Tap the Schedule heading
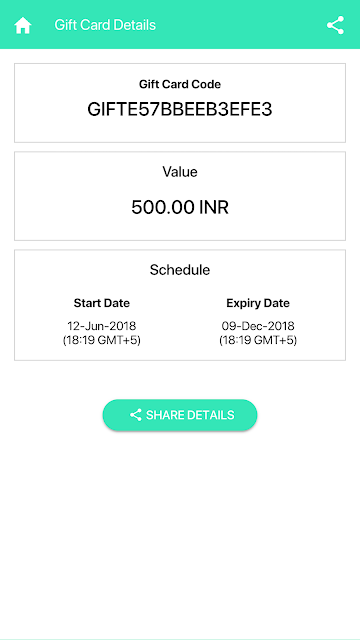The image size is (360, 640). click(x=180, y=270)
